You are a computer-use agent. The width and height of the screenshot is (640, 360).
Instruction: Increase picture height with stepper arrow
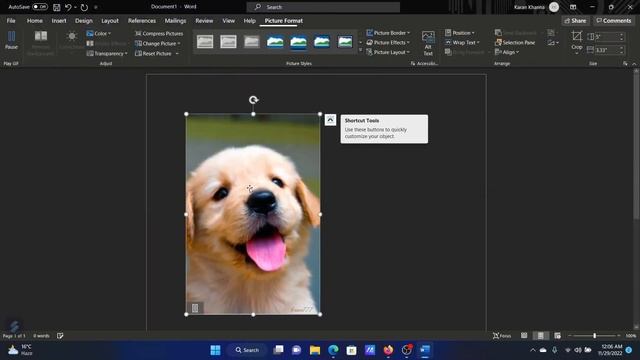622,35
